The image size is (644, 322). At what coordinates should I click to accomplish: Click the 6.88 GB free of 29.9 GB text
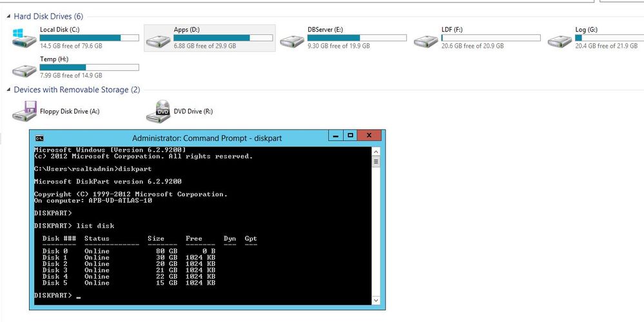(x=205, y=46)
